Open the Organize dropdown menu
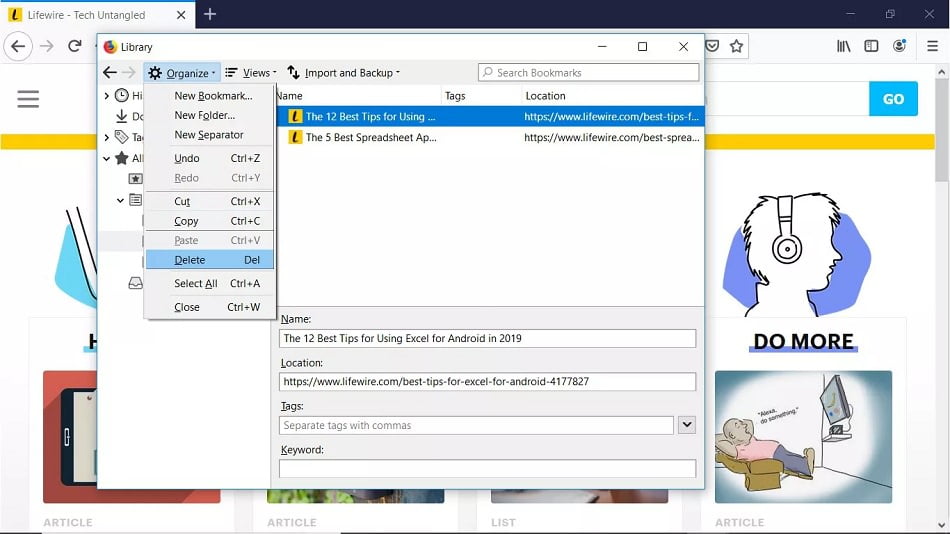The image size is (950, 534). (x=182, y=73)
